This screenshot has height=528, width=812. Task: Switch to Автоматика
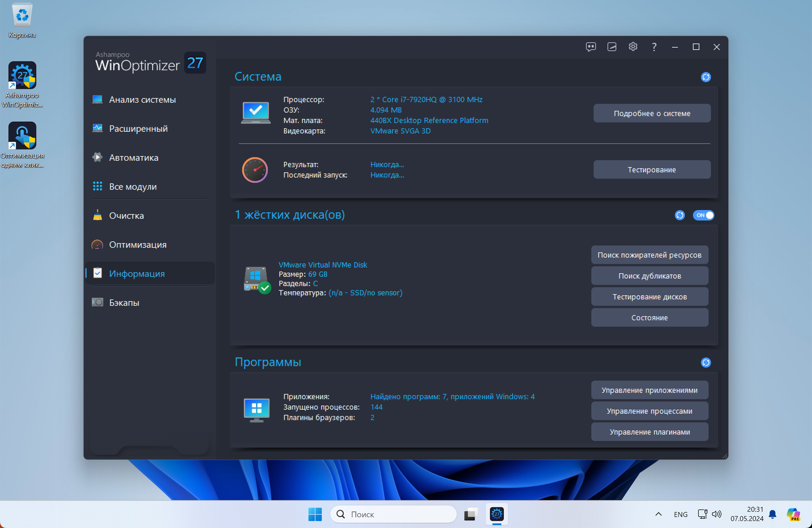tap(150, 157)
